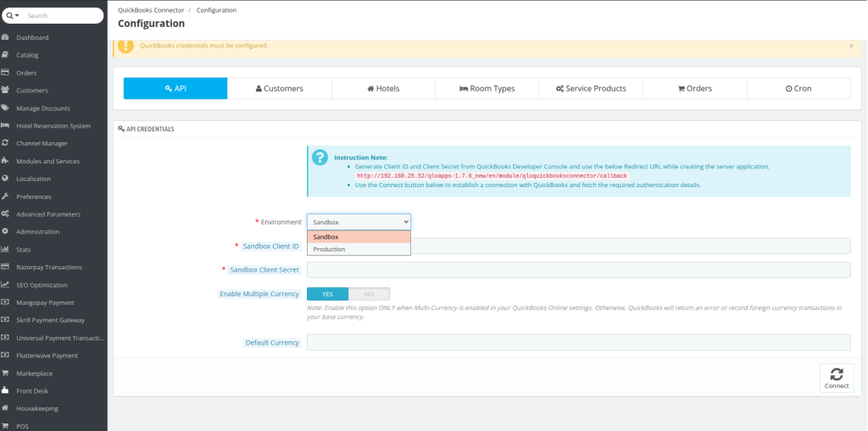Click the Catalog book icon
868x431 pixels.
click(x=5, y=55)
